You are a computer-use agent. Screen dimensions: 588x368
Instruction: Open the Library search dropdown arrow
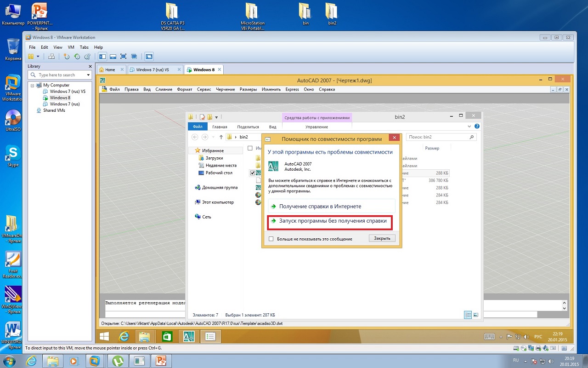point(88,75)
